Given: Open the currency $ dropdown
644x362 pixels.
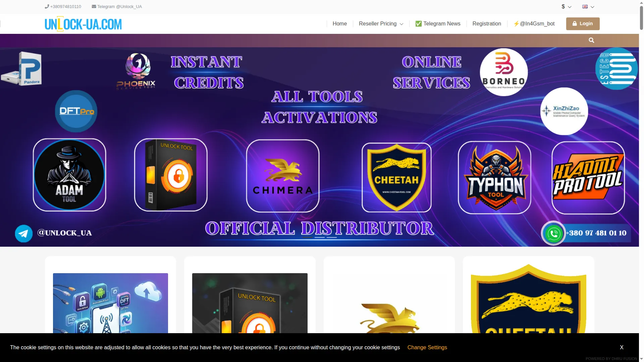Looking at the screenshot, I should [566, 7].
